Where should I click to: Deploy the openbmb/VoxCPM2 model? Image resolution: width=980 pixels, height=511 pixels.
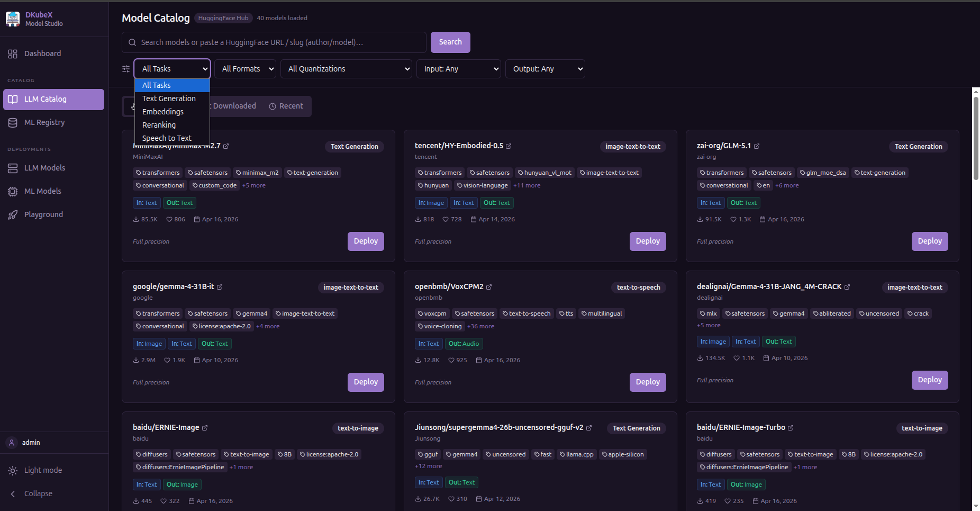click(x=648, y=382)
